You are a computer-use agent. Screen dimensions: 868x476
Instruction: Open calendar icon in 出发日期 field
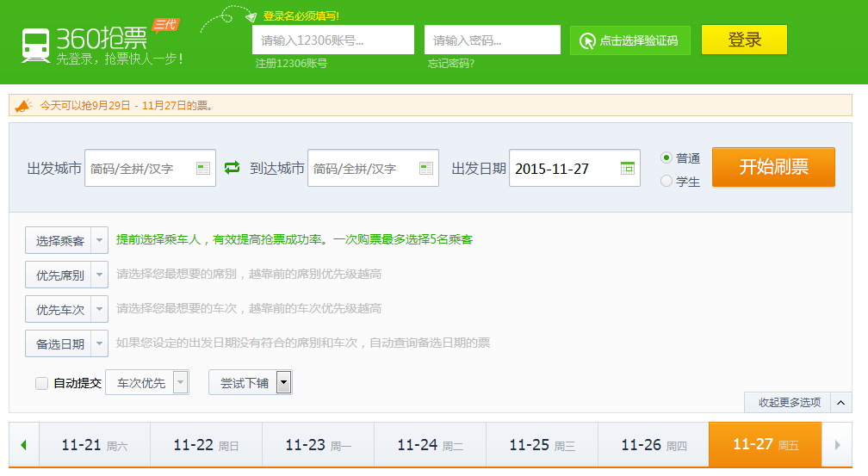point(627,168)
